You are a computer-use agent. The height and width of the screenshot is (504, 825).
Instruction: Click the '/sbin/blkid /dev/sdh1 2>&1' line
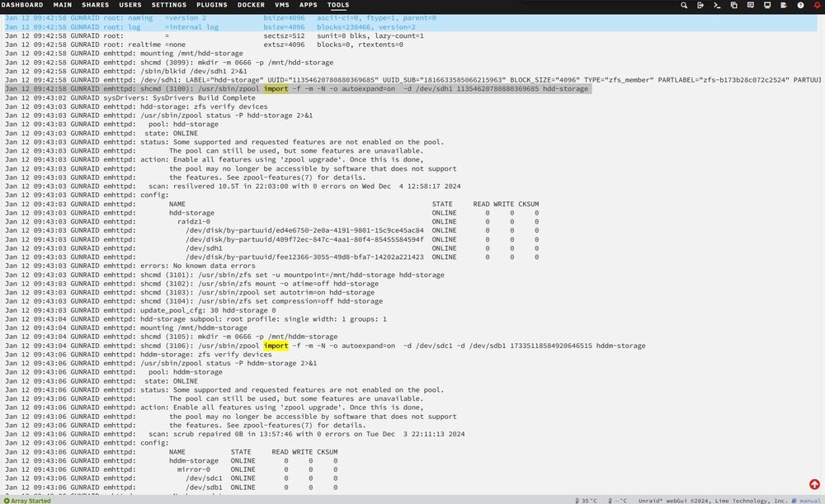125,71
